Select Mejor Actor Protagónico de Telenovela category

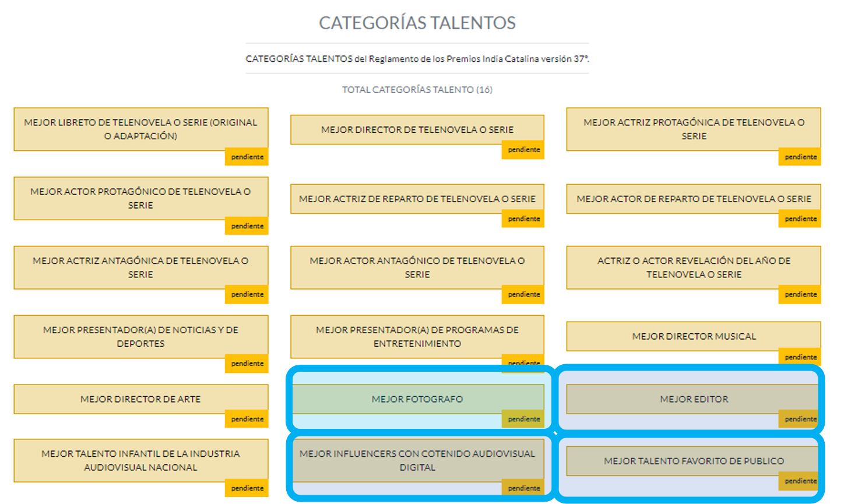point(141,198)
